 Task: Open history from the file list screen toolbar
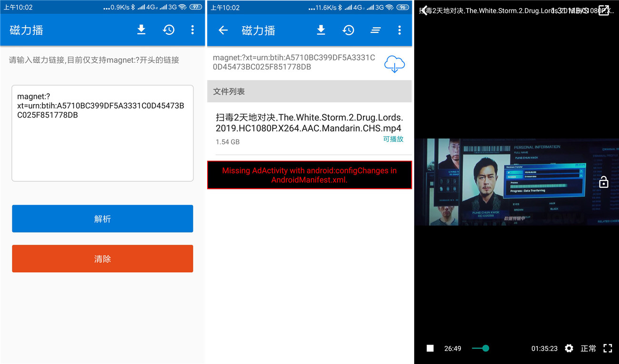tap(349, 30)
